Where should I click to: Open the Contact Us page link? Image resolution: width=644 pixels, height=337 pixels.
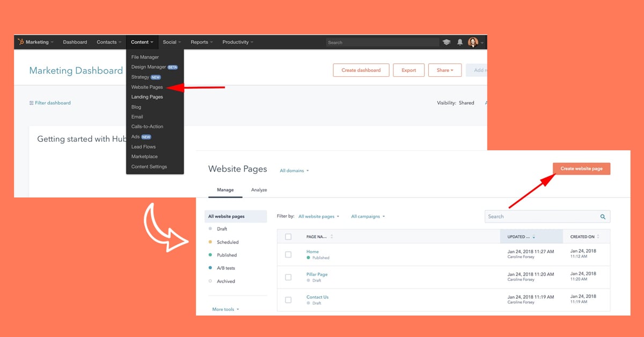coord(317,297)
